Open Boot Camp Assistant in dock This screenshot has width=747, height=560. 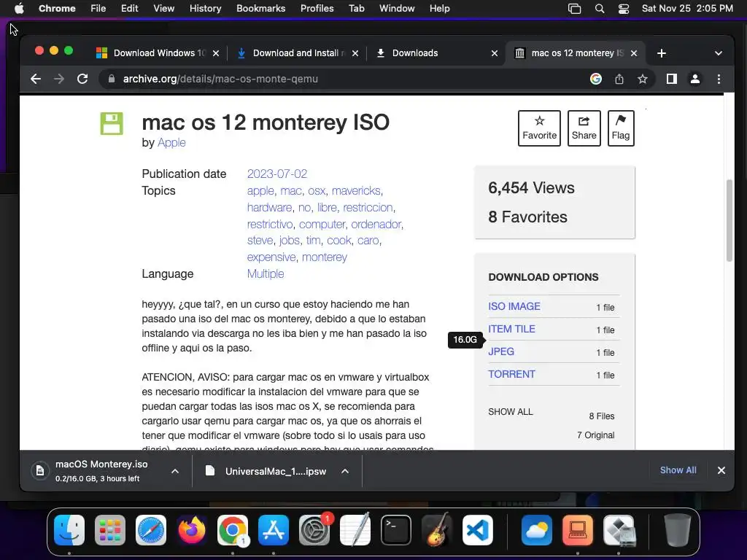point(619,530)
